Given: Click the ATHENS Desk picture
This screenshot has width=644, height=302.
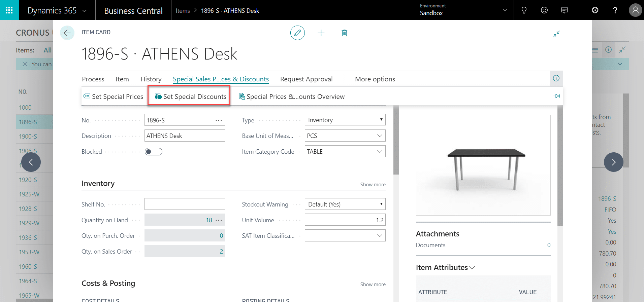Looking at the screenshot, I should [x=483, y=165].
